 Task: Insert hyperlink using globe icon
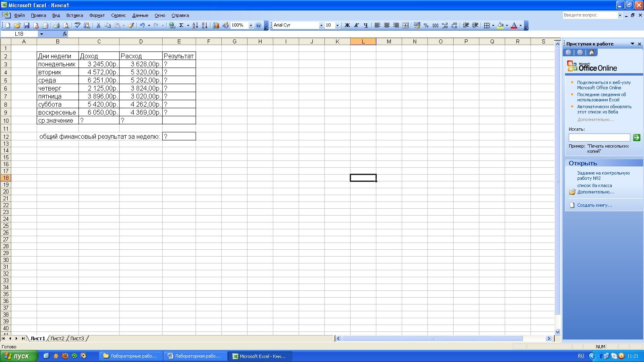(x=172, y=25)
